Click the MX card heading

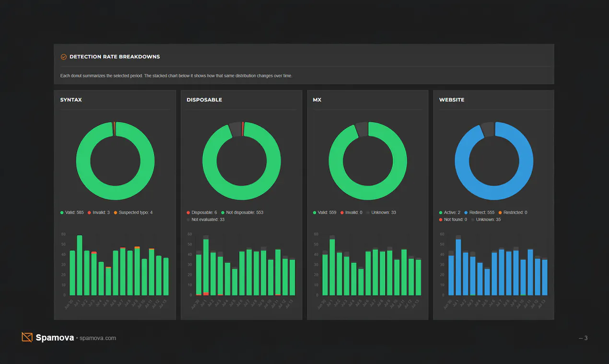point(317,100)
